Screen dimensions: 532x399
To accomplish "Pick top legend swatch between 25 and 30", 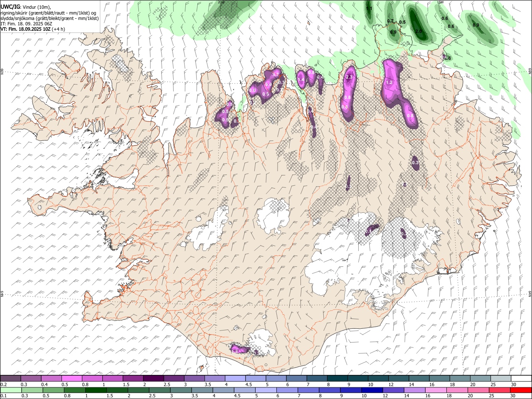I will [x=500, y=378].
